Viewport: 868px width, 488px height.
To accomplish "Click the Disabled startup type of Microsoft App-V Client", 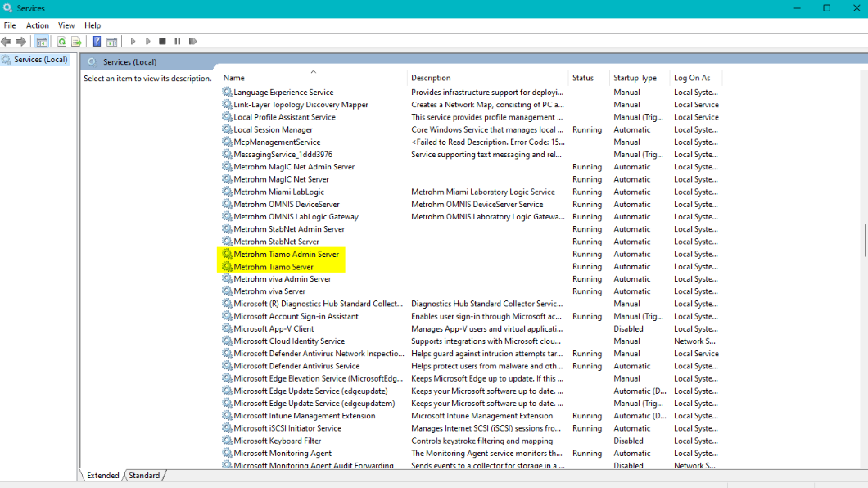I will [628, 328].
